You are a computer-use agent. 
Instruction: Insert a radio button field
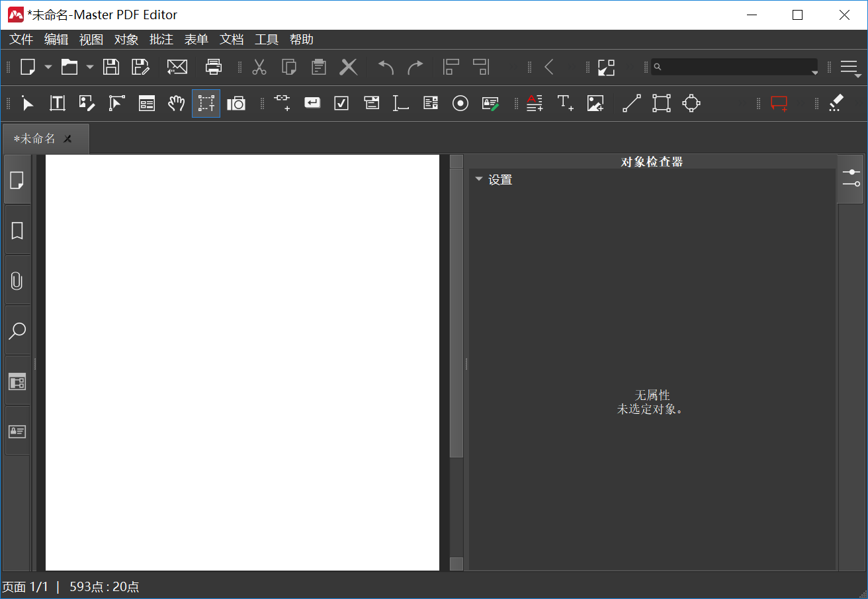coord(460,103)
